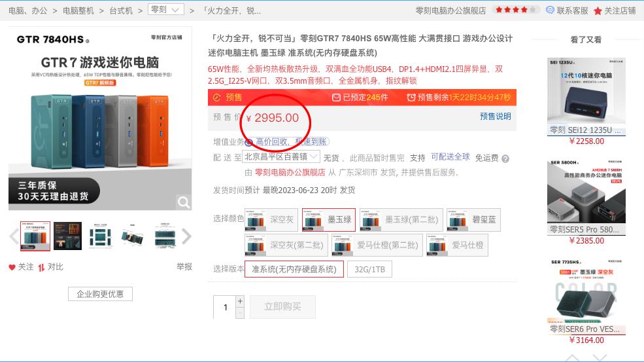
Task: Go to 台式机 breadcrumb category
Action: (121, 10)
